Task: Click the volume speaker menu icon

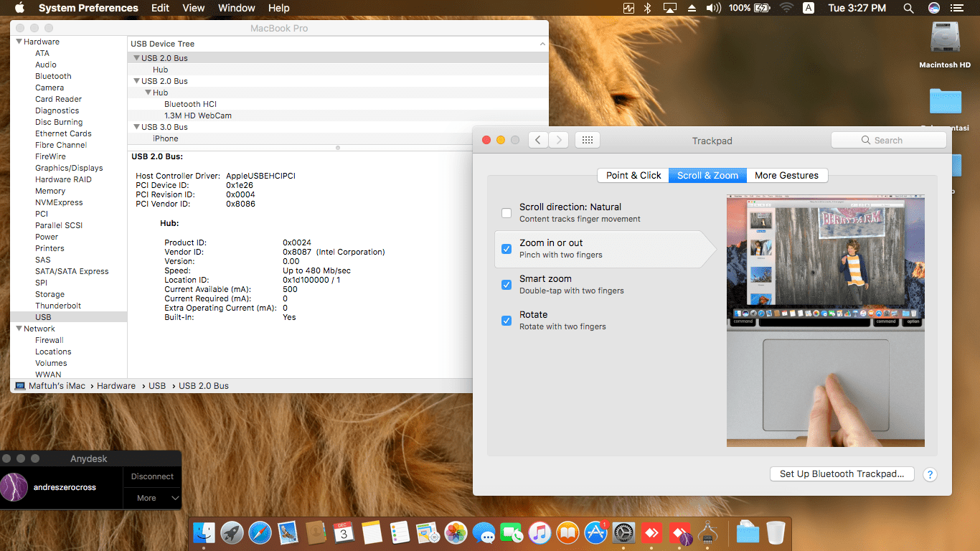Action: coord(713,8)
